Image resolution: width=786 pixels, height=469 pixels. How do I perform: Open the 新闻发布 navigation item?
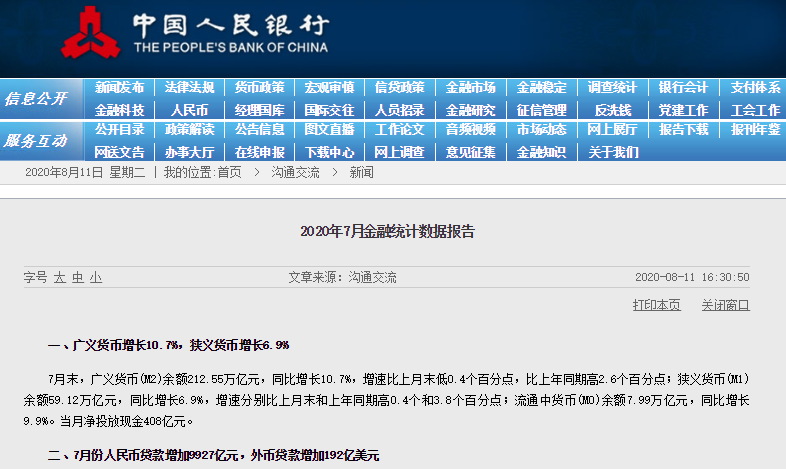coord(119,88)
